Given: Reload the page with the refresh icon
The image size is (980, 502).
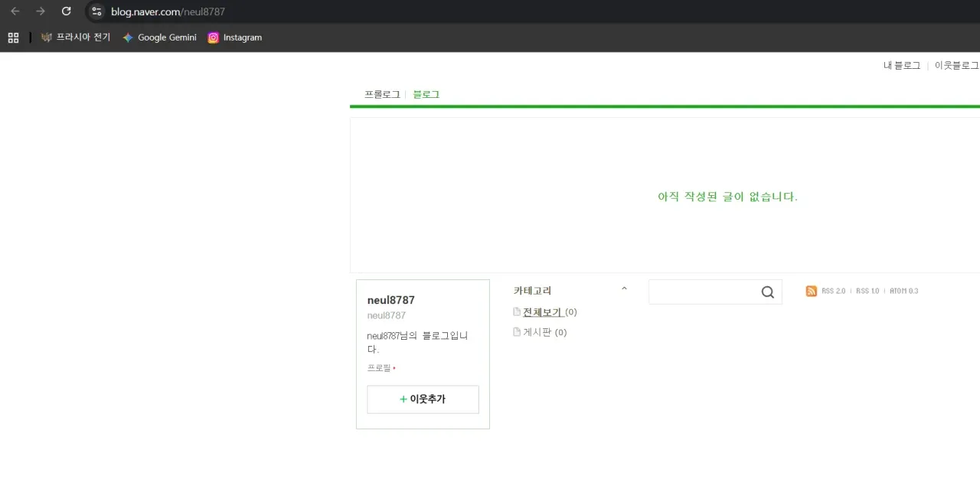Looking at the screenshot, I should click(x=66, y=11).
